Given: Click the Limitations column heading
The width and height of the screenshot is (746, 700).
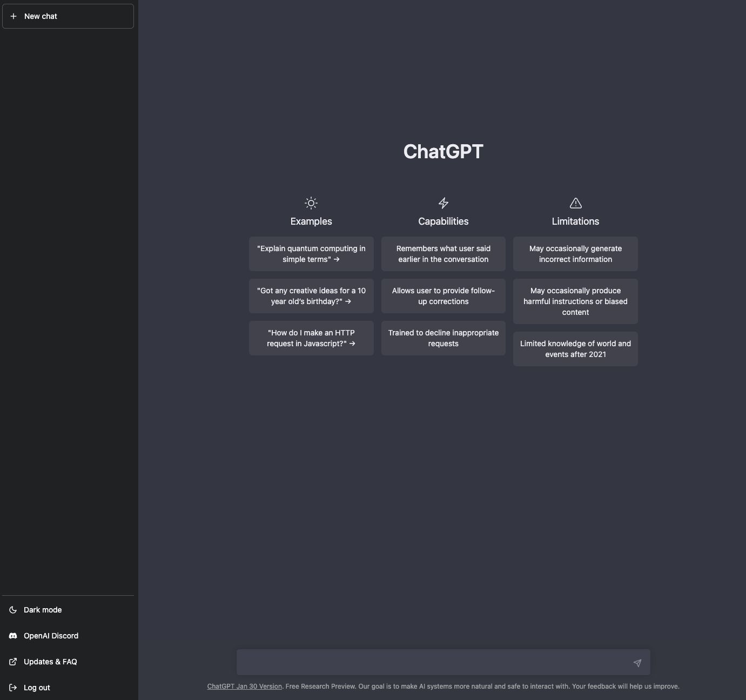Looking at the screenshot, I should [575, 221].
